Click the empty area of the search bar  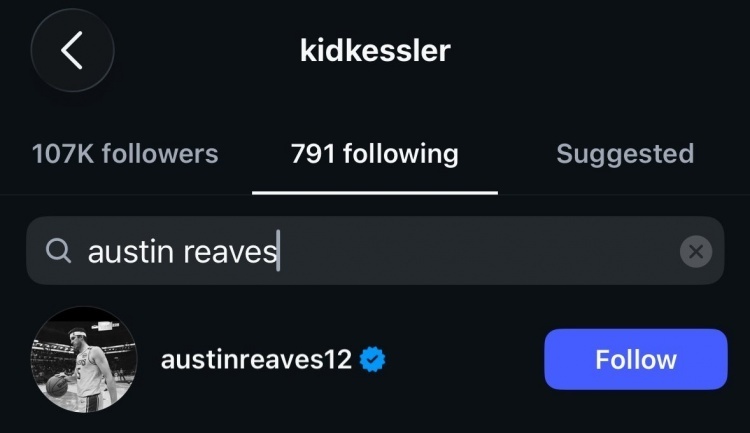click(478, 251)
